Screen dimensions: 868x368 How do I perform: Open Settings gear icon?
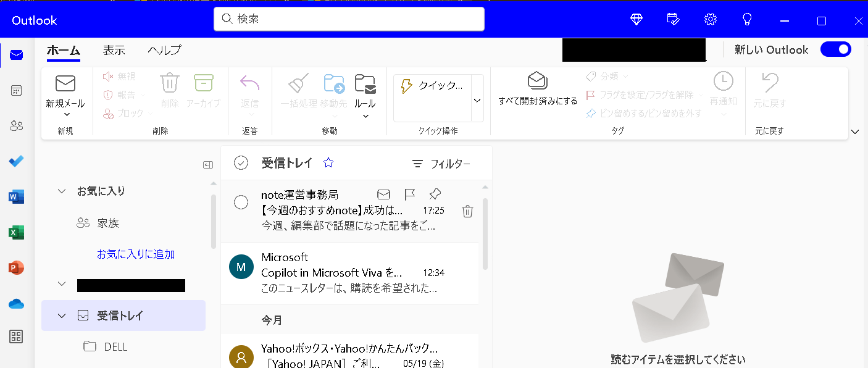point(711,20)
